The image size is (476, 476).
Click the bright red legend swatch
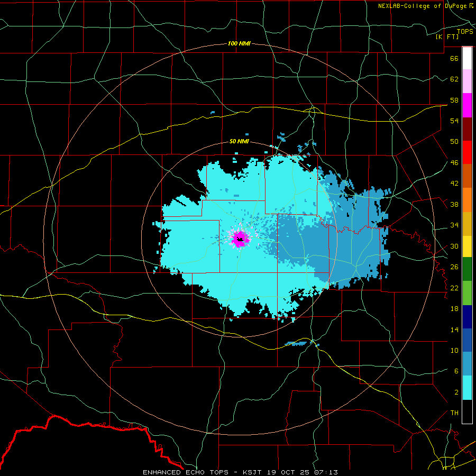pos(467,153)
